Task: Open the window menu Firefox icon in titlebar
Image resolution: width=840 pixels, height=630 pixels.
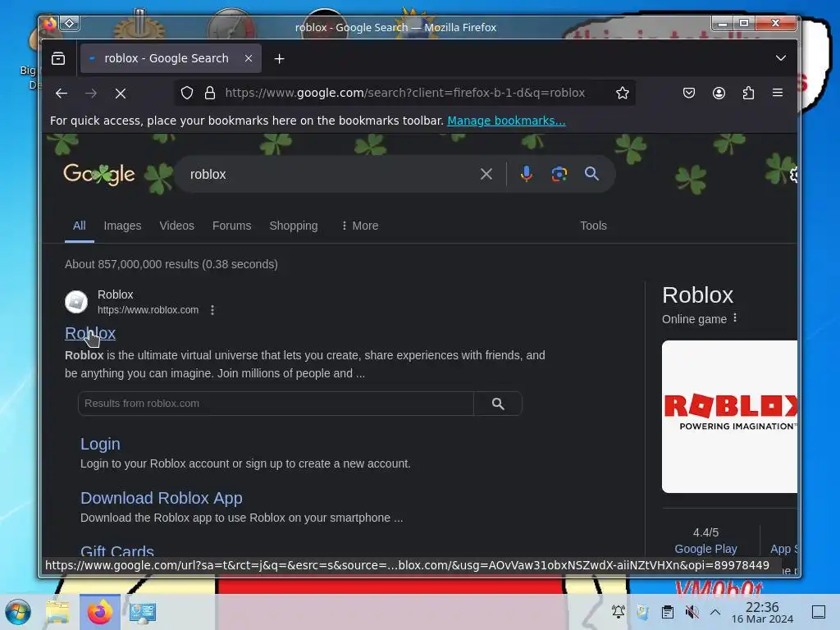Action: point(50,24)
